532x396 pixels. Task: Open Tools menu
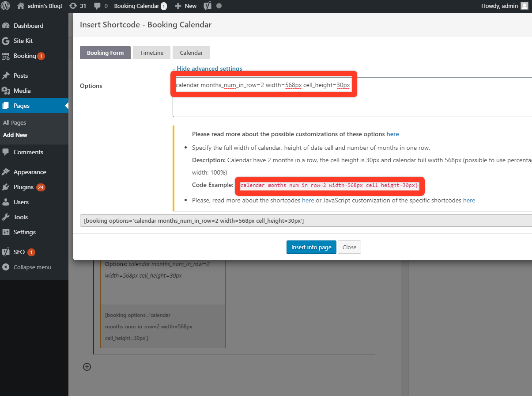(34, 217)
